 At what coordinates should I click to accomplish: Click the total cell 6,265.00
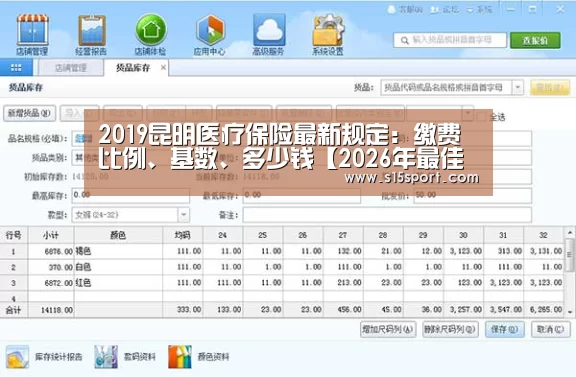click(544, 310)
